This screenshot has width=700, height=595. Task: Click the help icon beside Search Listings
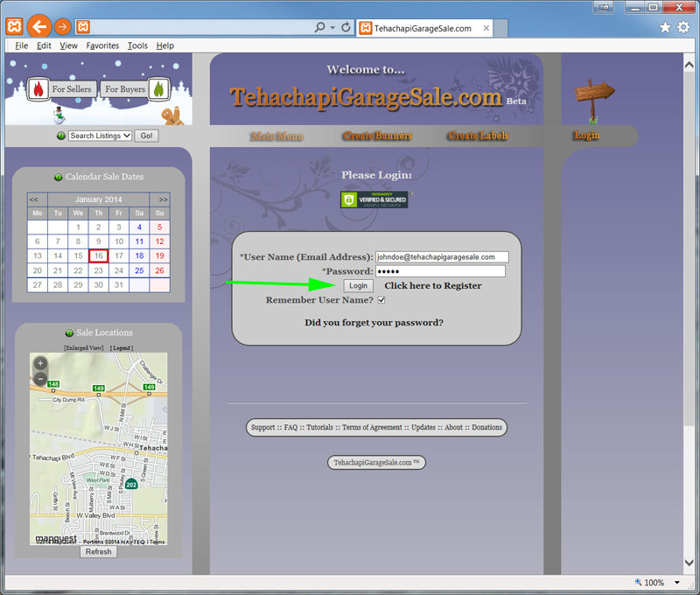61,136
